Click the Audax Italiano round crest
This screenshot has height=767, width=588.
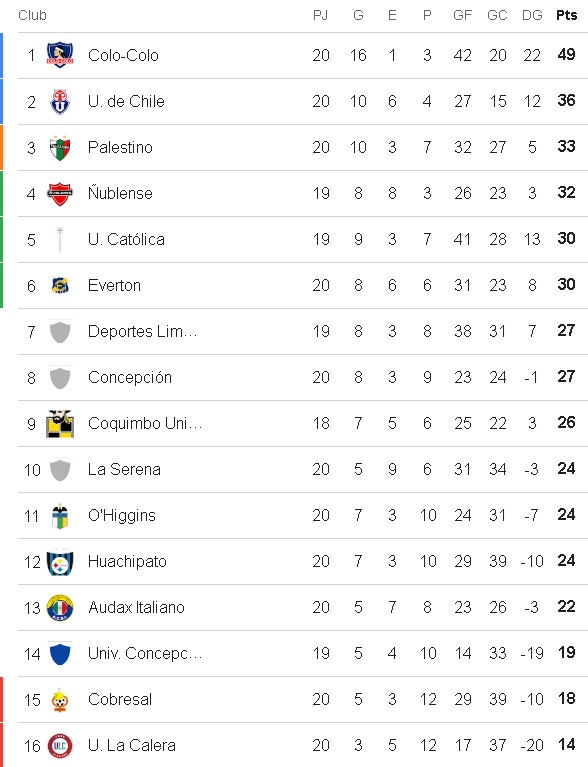click(x=60, y=608)
